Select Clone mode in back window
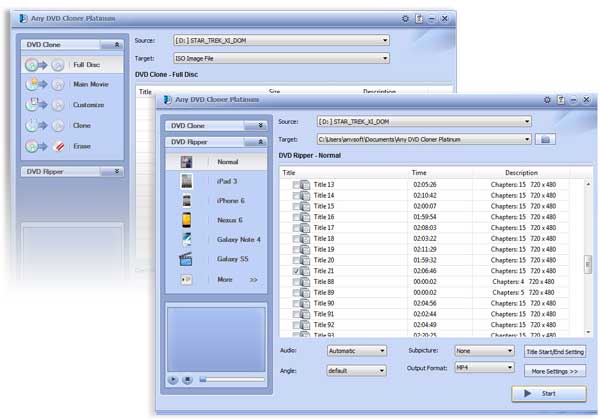Image resolution: width=600 pixels, height=420 pixels. 72,125
